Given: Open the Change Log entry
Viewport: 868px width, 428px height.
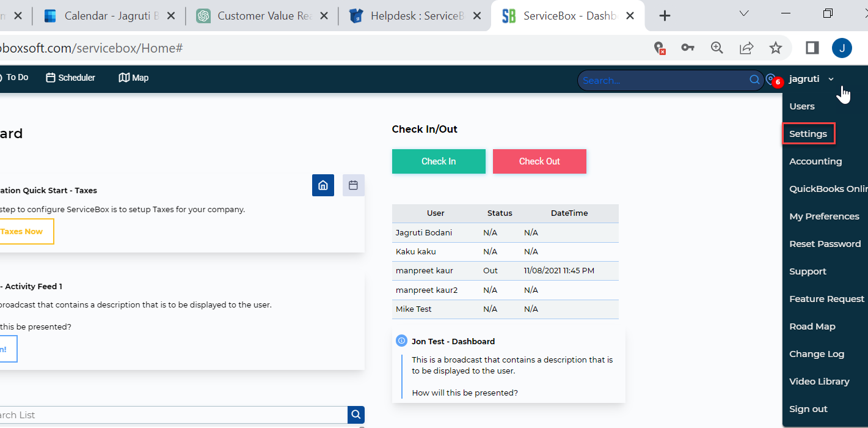Looking at the screenshot, I should [816, 354].
